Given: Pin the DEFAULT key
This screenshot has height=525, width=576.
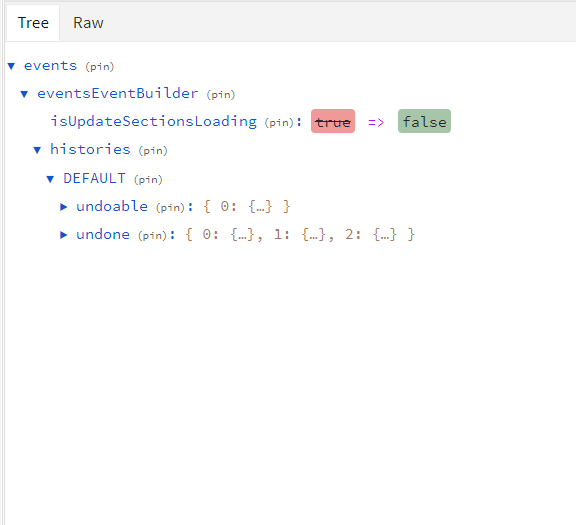Looking at the screenshot, I should [148, 180].
